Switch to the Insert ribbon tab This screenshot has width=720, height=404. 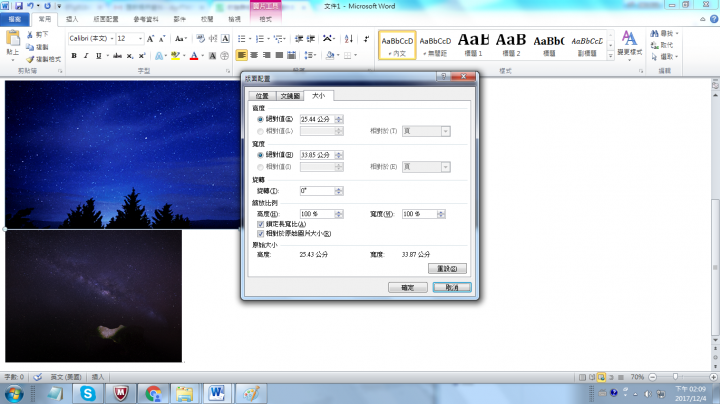coord(72,19)
